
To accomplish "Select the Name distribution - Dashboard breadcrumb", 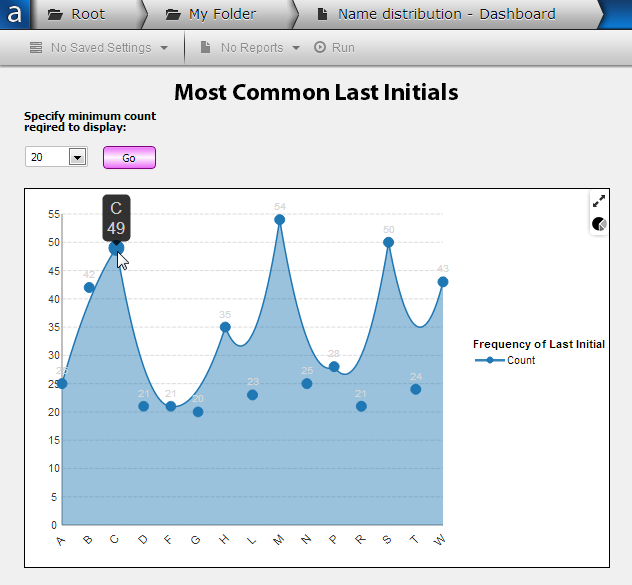I will click(x=446, y=15).
